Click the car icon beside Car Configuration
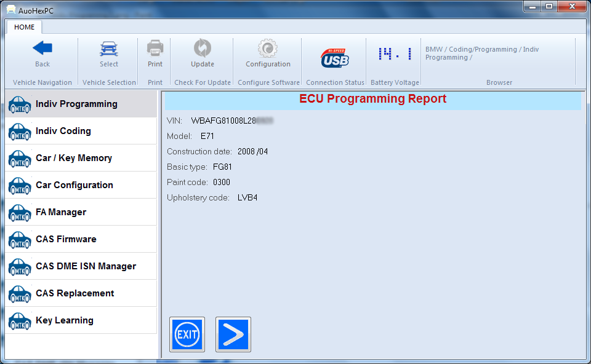This screenshot has height=364, width=591. (x=20, y=186)
